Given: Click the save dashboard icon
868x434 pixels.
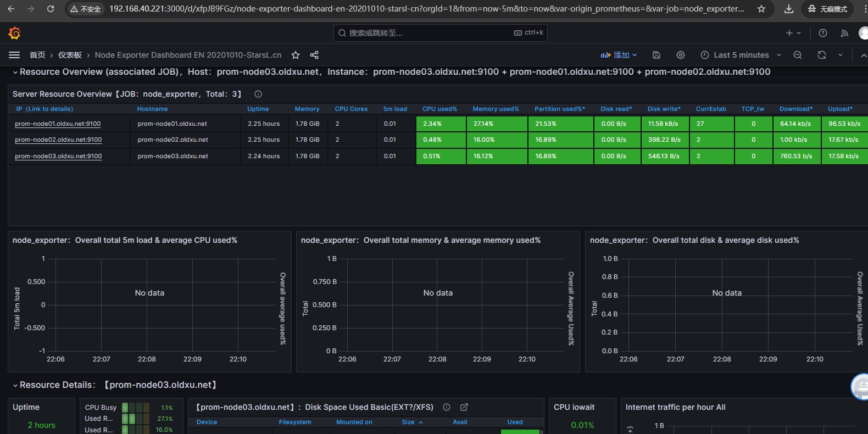Looking at the screenshot, I should pos(656,55).
